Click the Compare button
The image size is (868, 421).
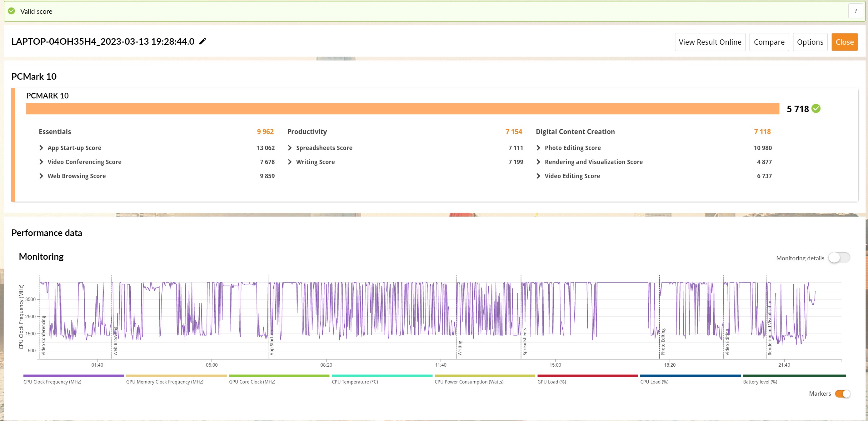[x=769, y=42]
